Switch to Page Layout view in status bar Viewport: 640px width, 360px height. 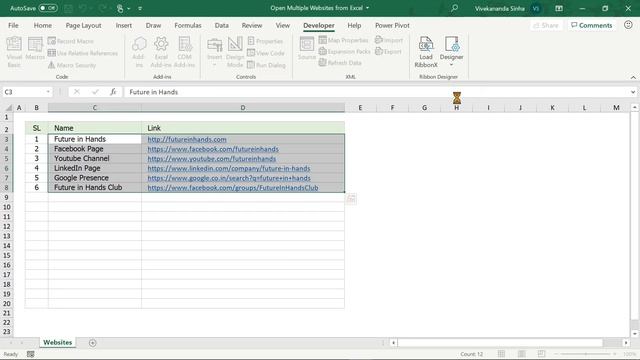click(x=521, y=354)
